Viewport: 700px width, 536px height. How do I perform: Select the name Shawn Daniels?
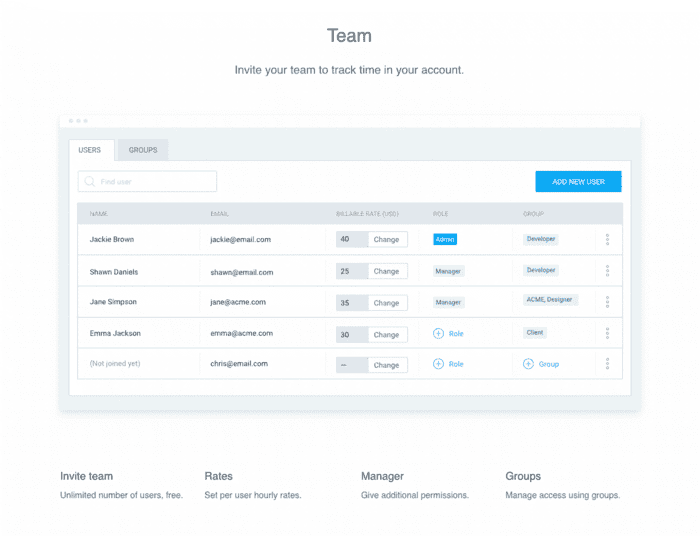click(114, 272)
